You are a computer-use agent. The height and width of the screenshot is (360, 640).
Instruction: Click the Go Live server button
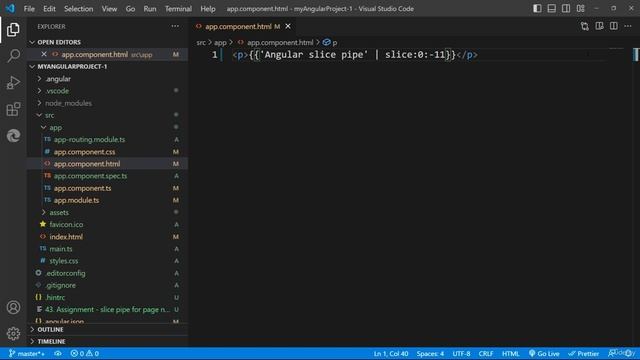[544, 353]
